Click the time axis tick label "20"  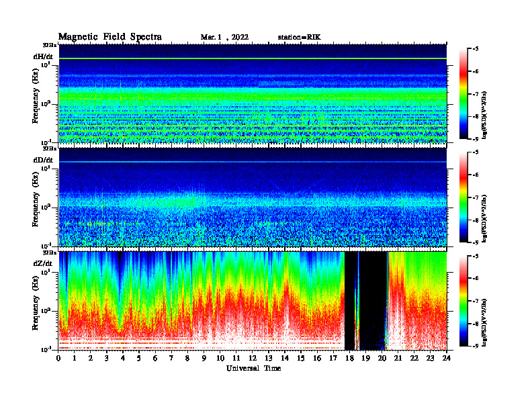click(x=382, y=358)
